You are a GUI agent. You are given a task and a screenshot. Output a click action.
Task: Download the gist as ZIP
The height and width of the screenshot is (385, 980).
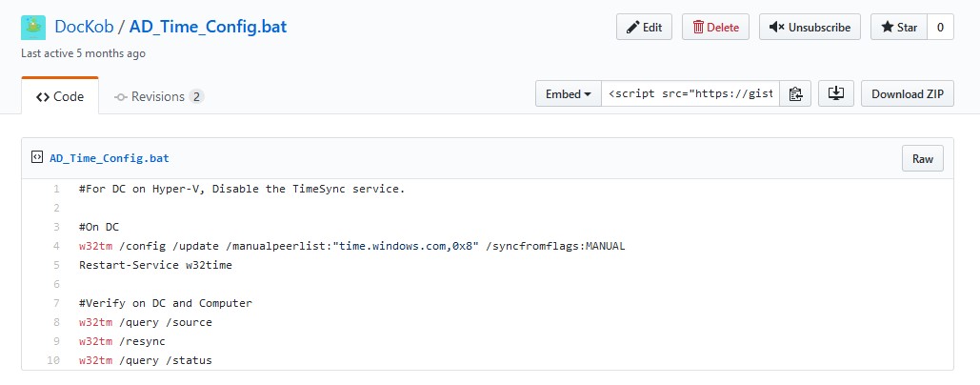point(908,94)
